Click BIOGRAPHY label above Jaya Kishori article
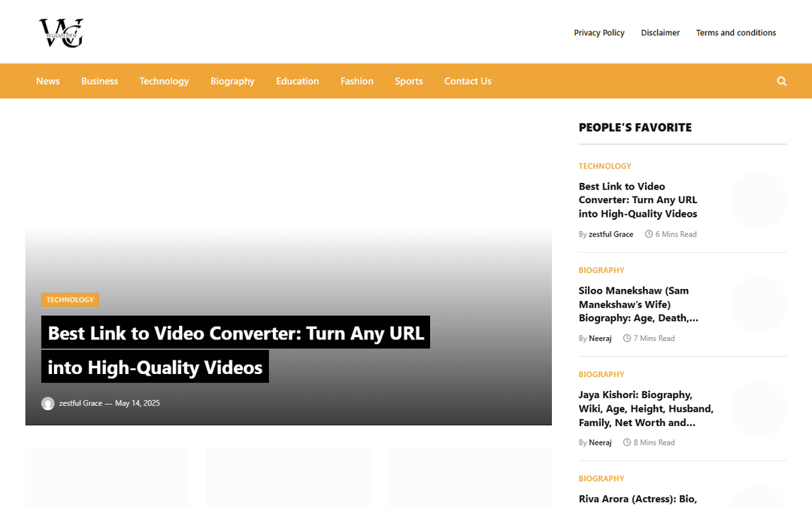The image size is (812, 508). pos(601,375)
